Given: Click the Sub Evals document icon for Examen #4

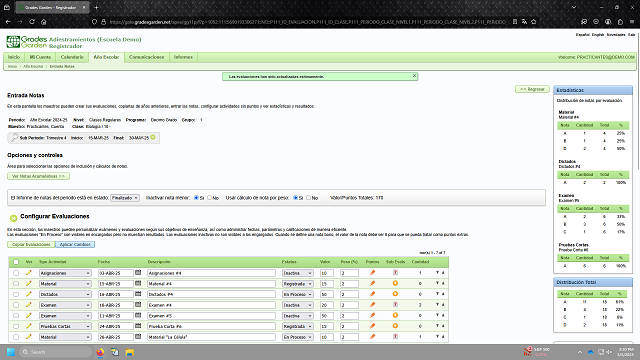Looking at the screenshot, I should click(x=395, y=304).
